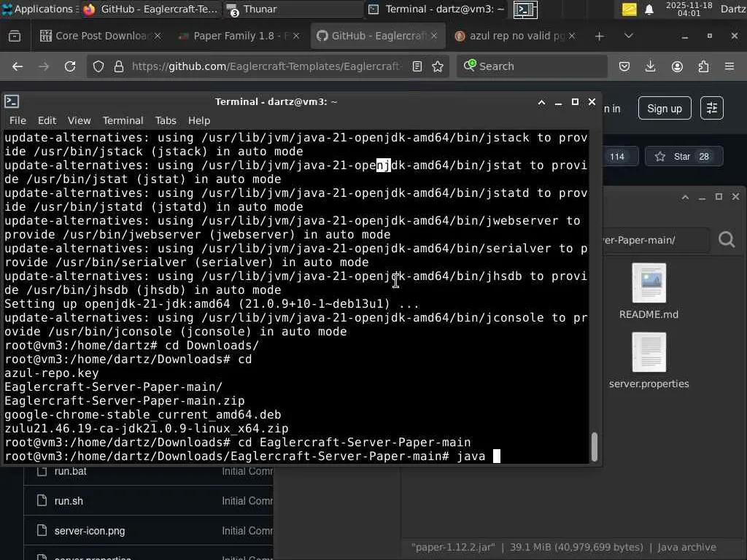The width and height of the screenshot is (747, 560).
Task: Open the terminal Tabs menu
Action: pyautogui.click(x=166, y=120)
